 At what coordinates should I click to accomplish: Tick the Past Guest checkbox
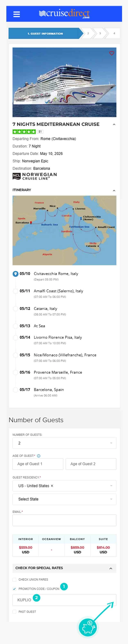[15, 612]
